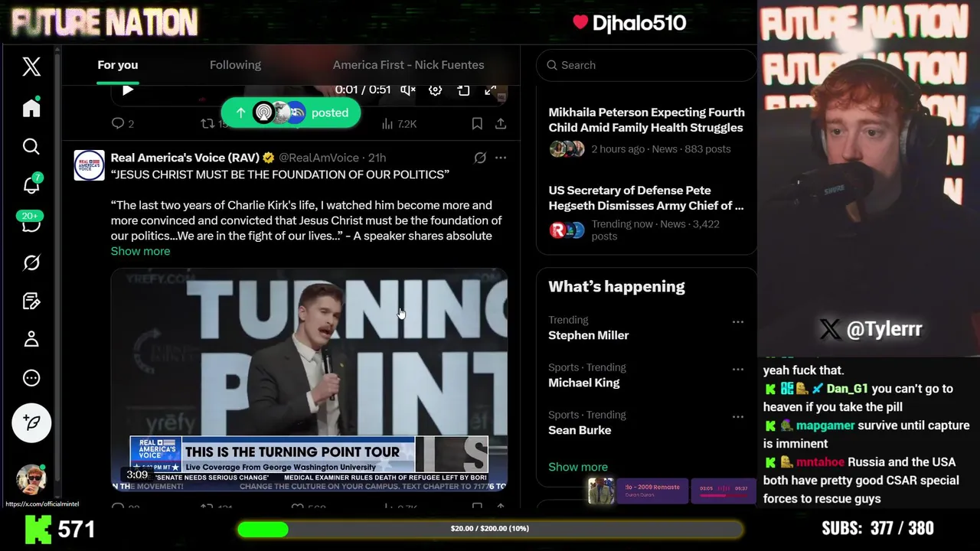Screen dimensions: 980x551
Task: Open options for Michael King trend
Action: (x=738, y=370)
